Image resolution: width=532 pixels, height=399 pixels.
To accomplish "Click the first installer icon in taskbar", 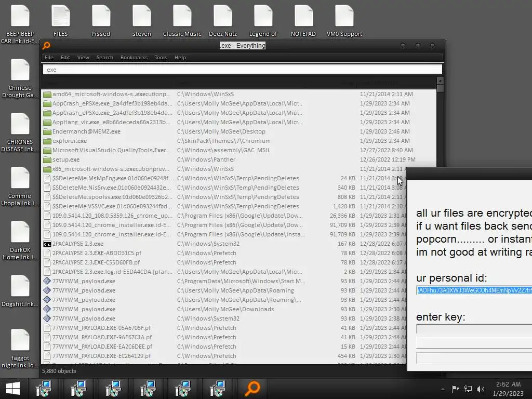I will click(44, 389).
